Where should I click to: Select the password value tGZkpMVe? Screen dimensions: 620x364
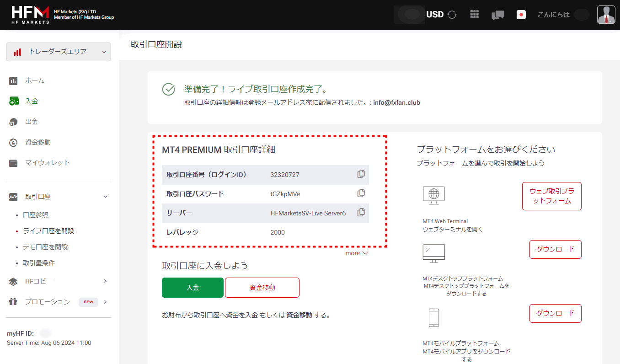pos(285,194)
